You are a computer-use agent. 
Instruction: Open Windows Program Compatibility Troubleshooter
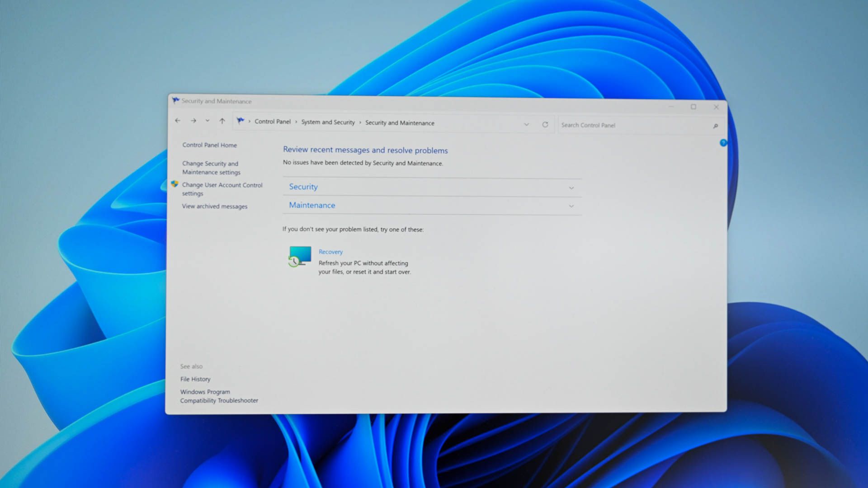(x=219, y=396)
